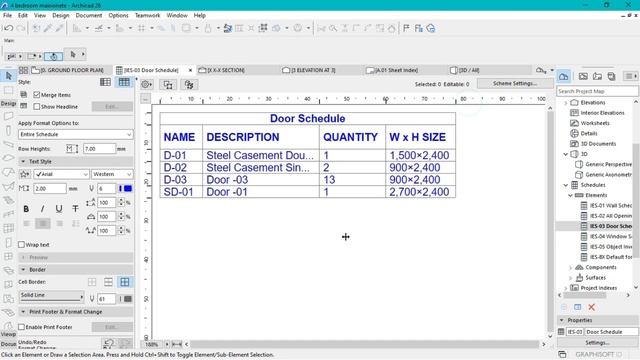
Task: Click the Format Change undo icon
Action: tap(109, 344)
